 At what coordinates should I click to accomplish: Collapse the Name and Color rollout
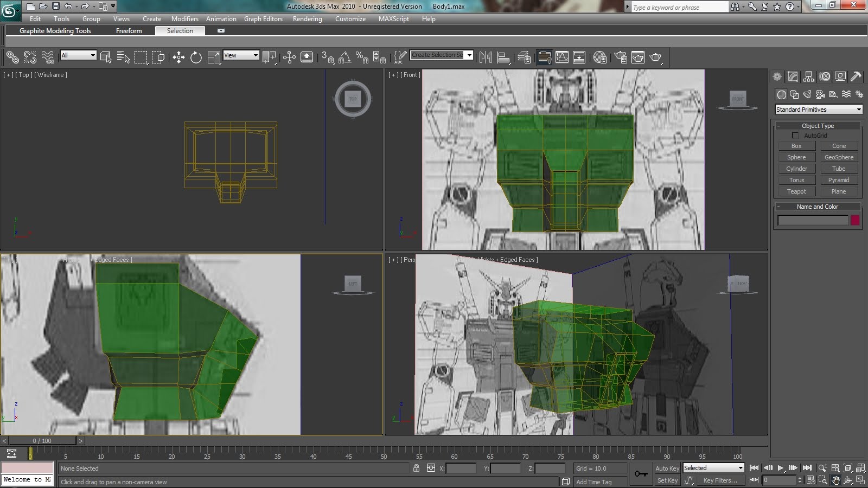point(818,207)
